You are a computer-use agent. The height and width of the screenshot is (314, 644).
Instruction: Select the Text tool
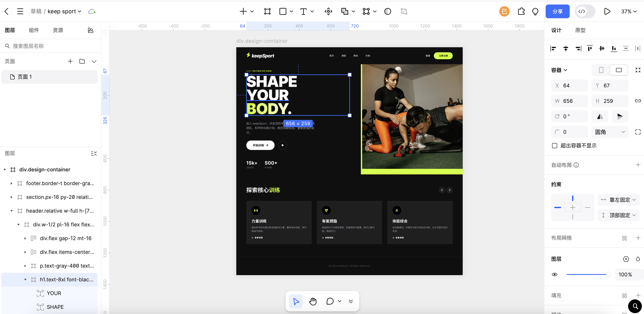[303, 11]
